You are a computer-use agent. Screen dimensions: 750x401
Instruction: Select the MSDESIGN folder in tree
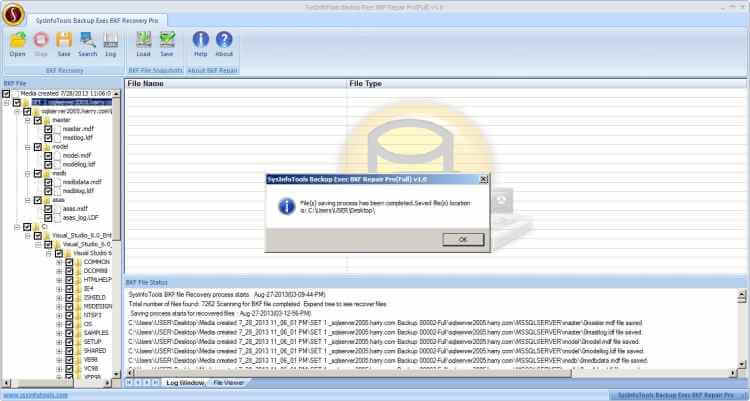point(98,307)
